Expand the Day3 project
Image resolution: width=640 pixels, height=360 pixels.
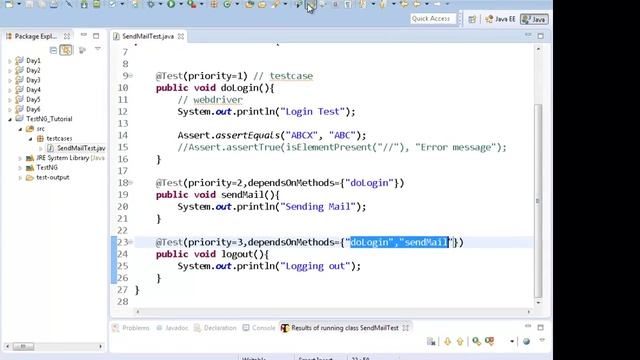click(10, 80)
